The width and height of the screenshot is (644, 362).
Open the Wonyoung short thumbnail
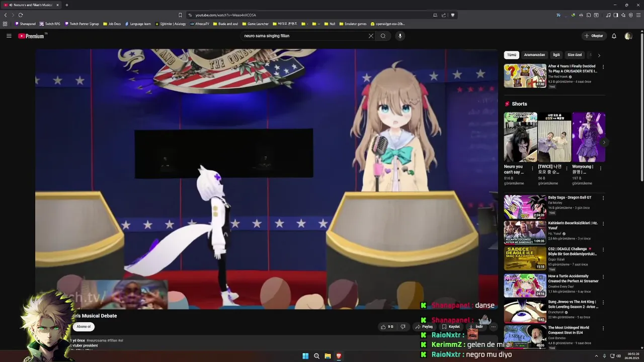tap(588, 137)
